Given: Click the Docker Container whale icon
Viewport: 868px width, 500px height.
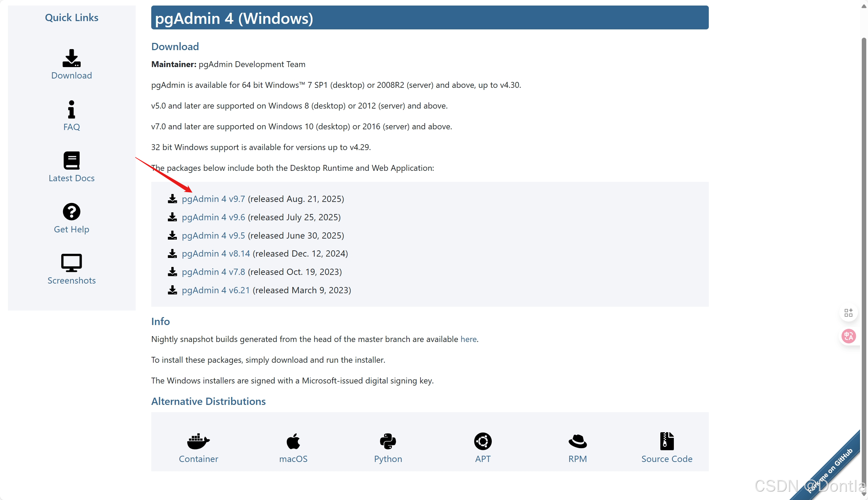Looking at the screenshot, I should [x=199, y=441].
